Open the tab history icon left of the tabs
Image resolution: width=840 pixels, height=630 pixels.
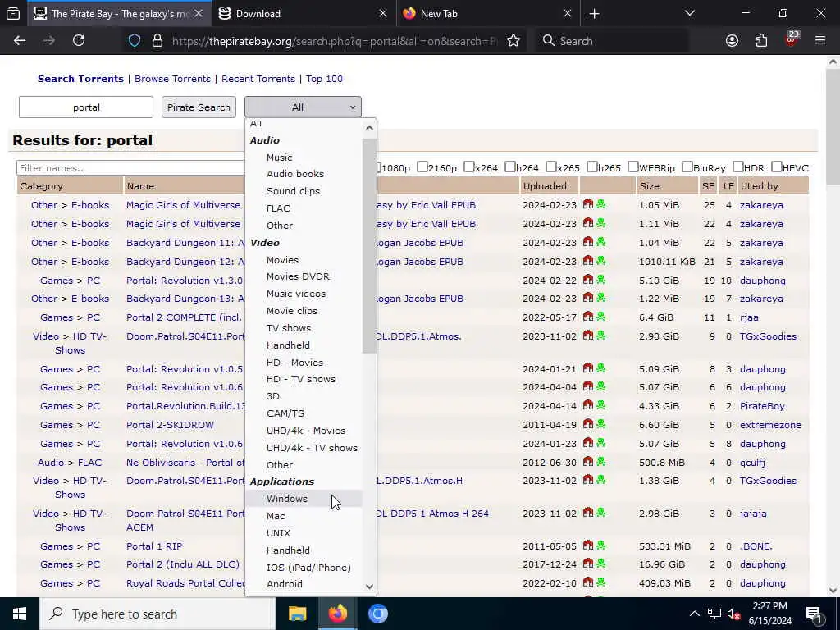(13, 14)
